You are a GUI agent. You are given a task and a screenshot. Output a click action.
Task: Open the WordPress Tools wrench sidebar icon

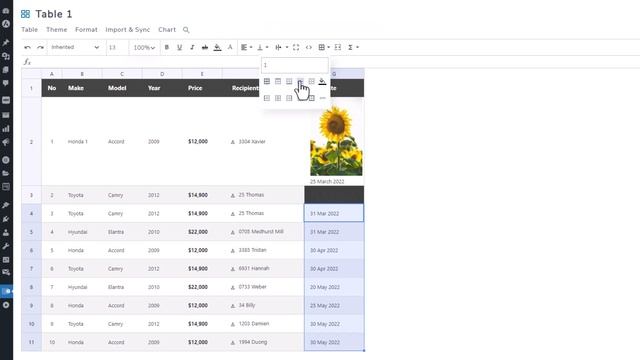pyautogui.click(x=6, y=246)
